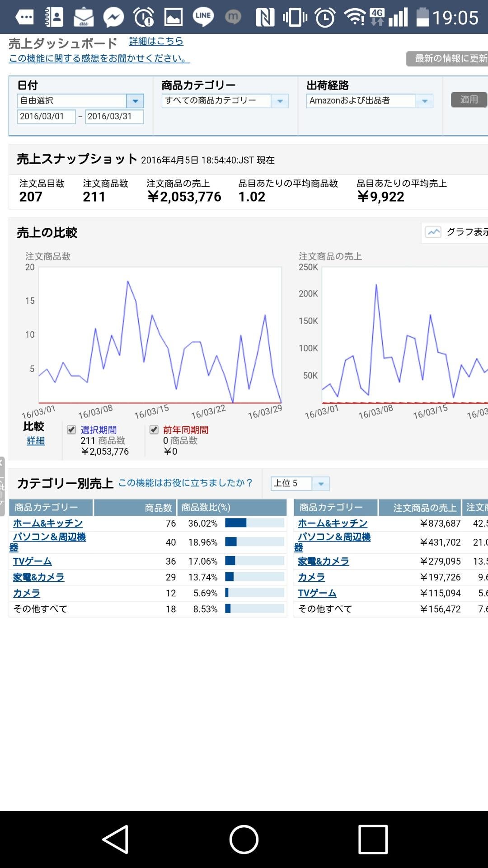Click the 19:05 clock in status bar
Viewport: 488px width, 868px height.
(455, 18)
